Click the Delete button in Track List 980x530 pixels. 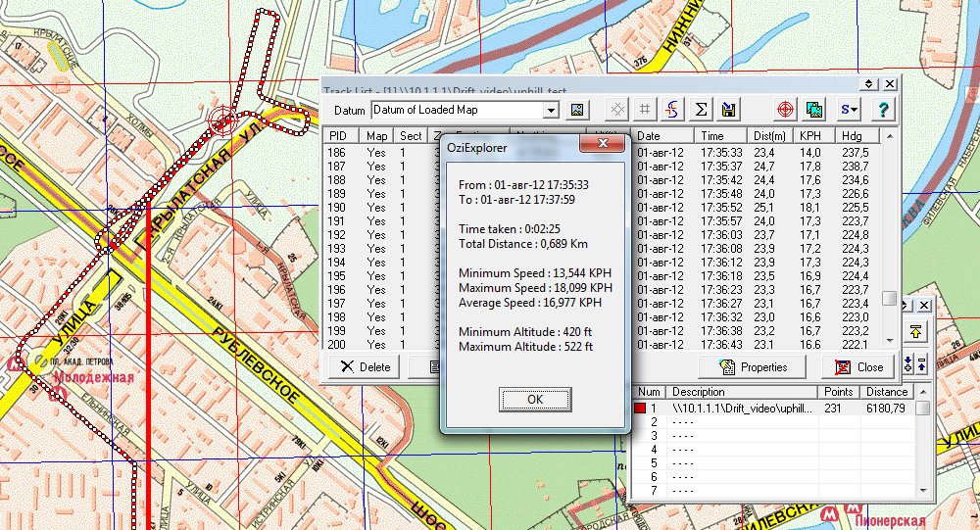[x=366, y=366]
